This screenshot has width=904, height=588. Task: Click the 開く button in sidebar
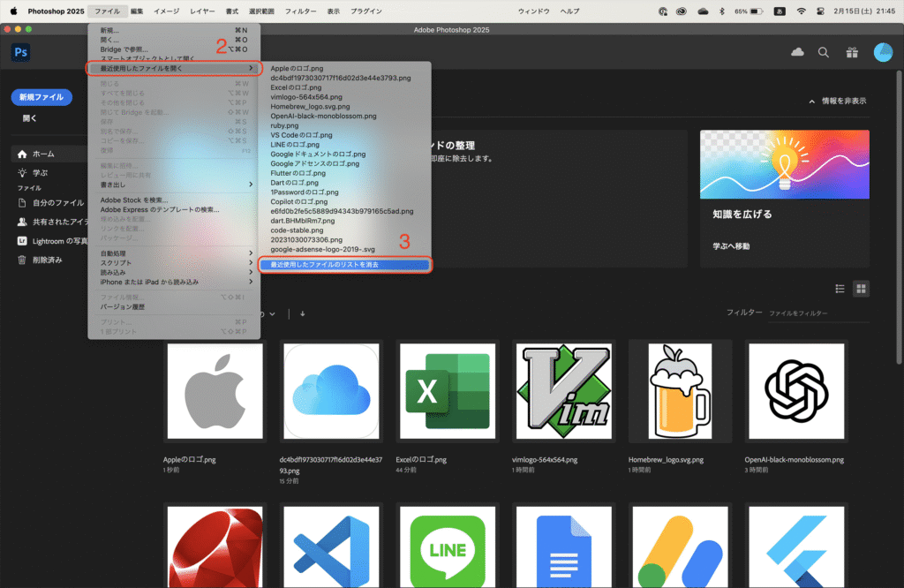29,118
